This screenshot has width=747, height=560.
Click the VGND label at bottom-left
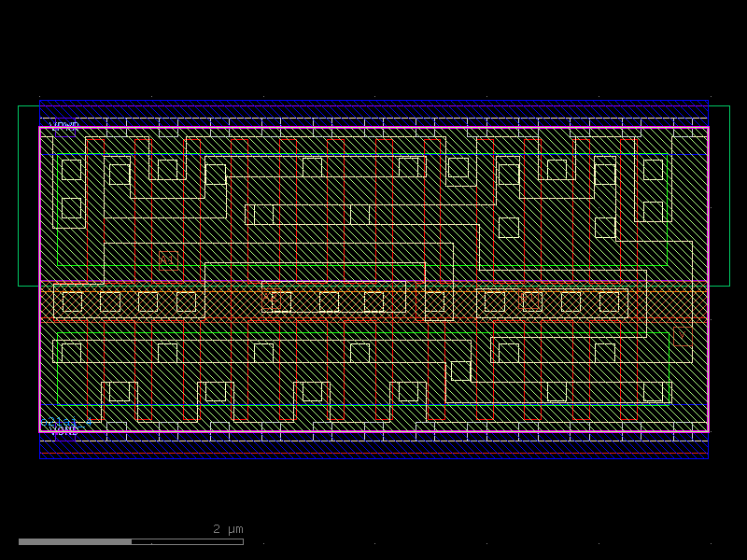[64, 430]
